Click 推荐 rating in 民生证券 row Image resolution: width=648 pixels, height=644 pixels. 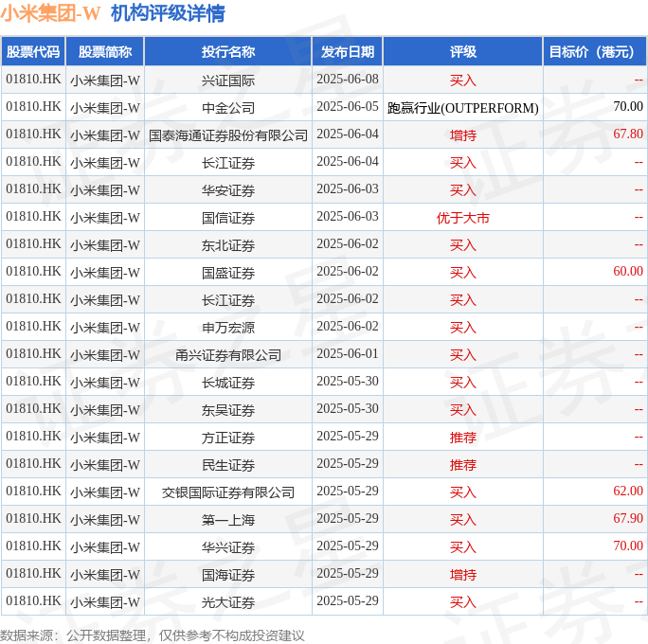click(x=463, y=465)
